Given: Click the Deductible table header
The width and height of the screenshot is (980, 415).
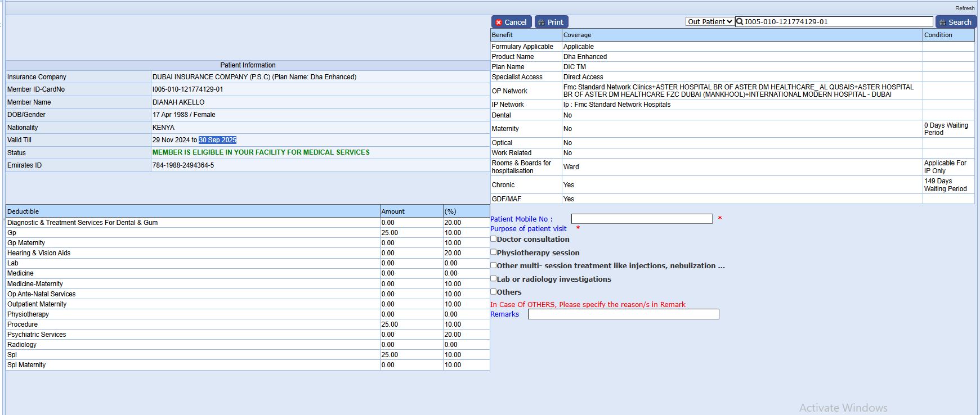Looking at the screenshot, I should pos(23,211).
